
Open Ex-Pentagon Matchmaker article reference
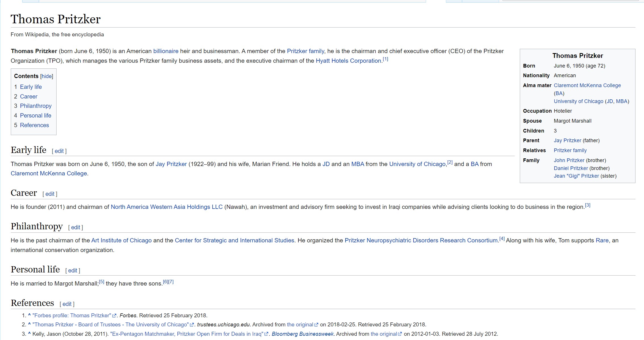[187, 334]
